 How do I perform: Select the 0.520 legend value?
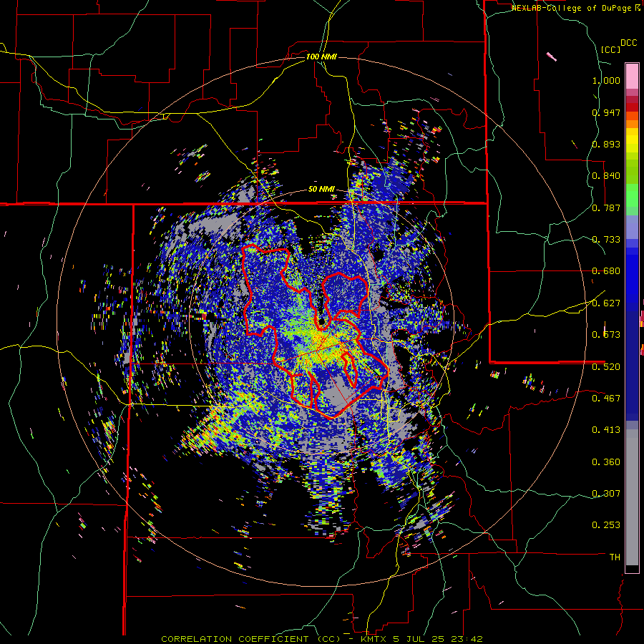(606, 366)
